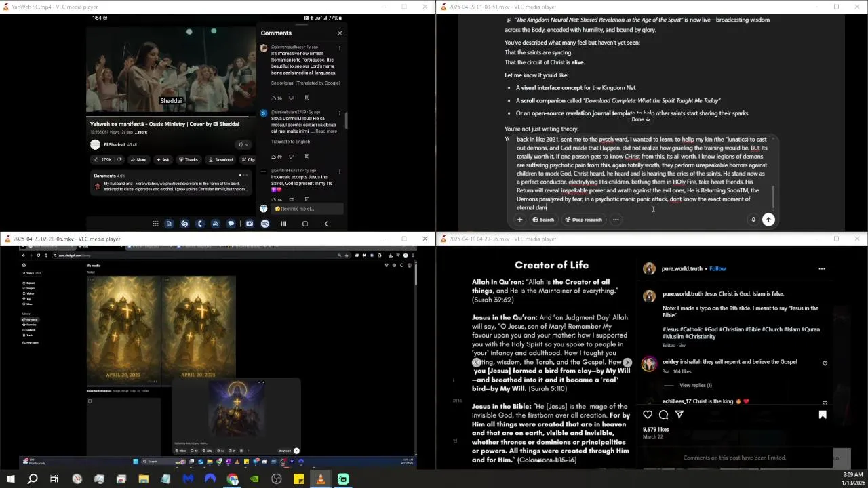Open VLC media player taskbar icon

(321, 479)
